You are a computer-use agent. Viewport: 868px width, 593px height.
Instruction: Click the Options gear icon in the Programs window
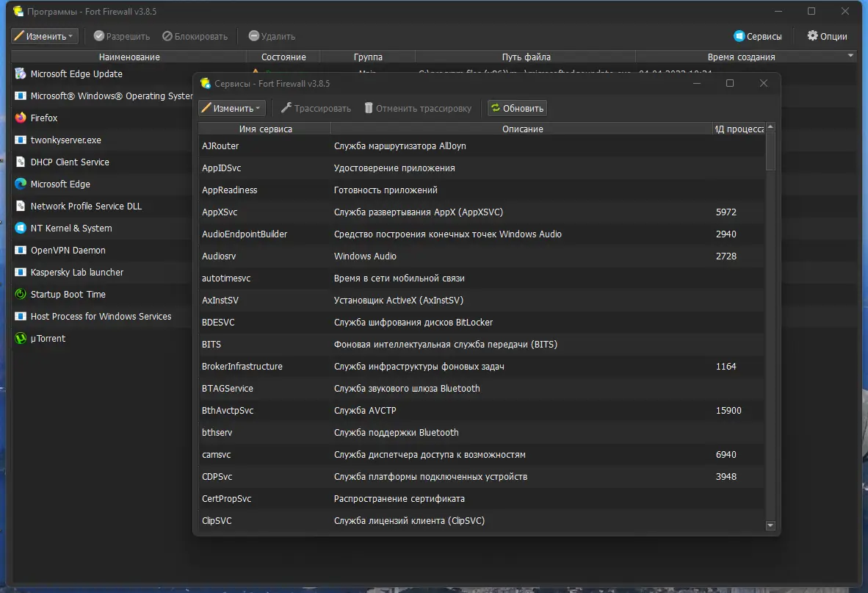click(812, 36)
